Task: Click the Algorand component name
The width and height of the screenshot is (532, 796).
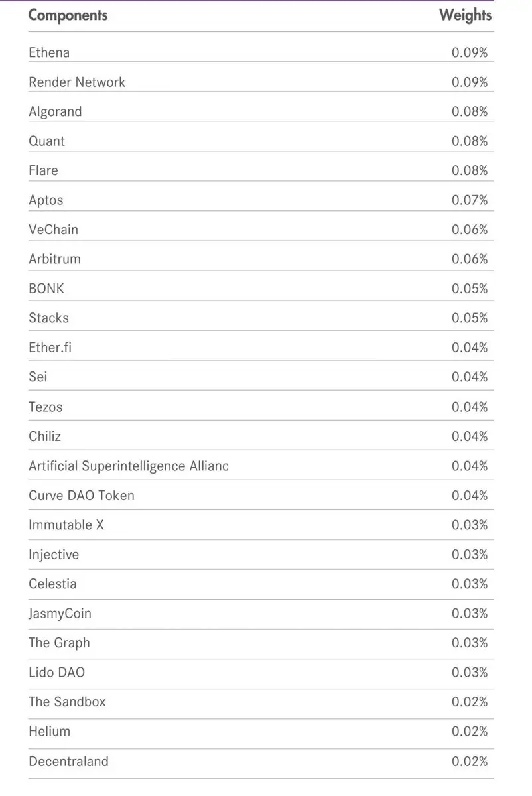Action: [x=55, y=111]
